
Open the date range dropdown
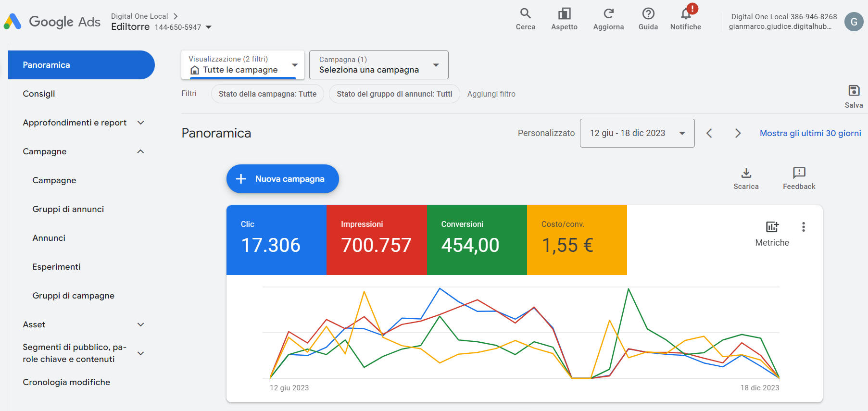coord(637,133)
